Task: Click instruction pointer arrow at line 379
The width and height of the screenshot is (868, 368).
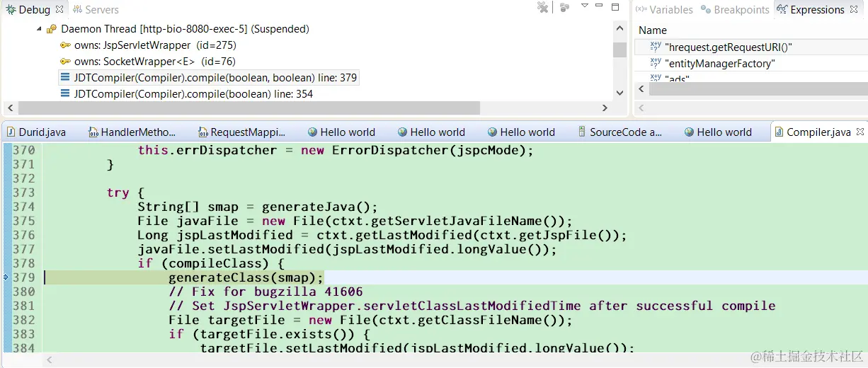Action: pyautogui.click(x=6, y=277)
